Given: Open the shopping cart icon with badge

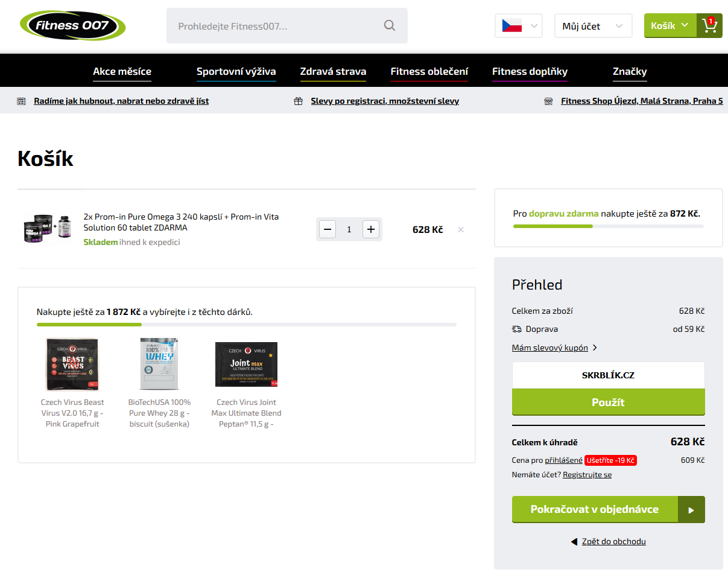Looking at the screenshot, I should 709,25.
